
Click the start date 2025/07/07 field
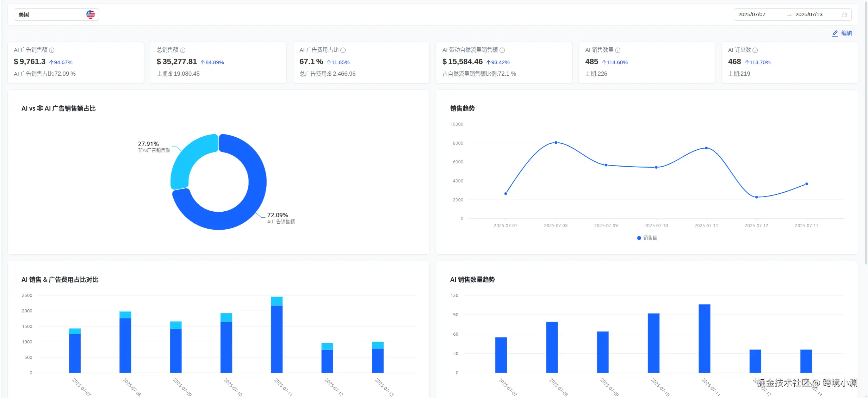pos(752,14)
